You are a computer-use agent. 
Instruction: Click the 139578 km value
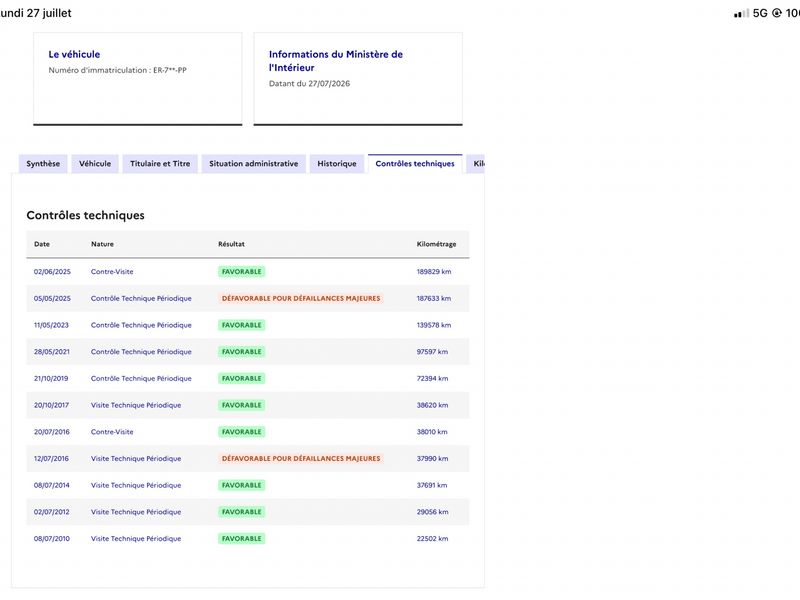[434, 325]
